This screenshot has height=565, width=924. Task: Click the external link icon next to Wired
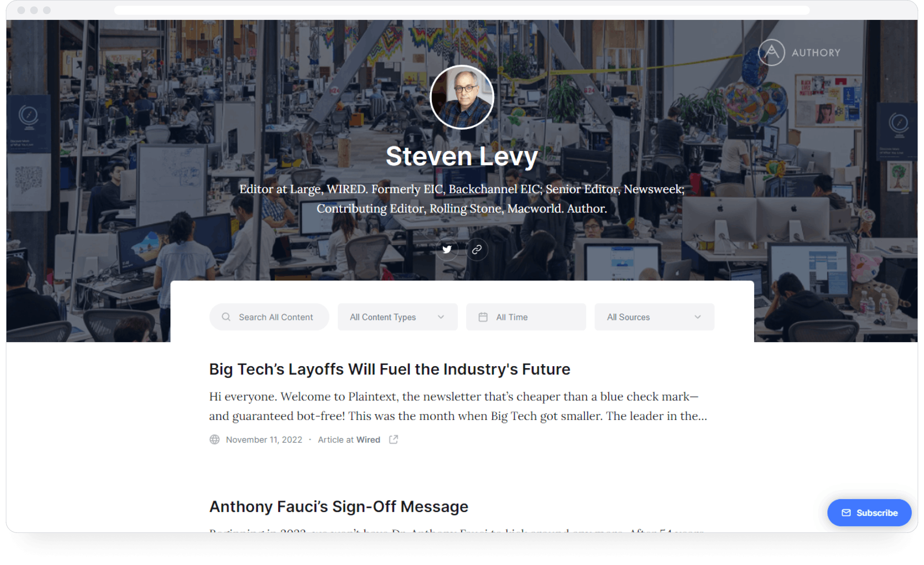pos(393,440)
